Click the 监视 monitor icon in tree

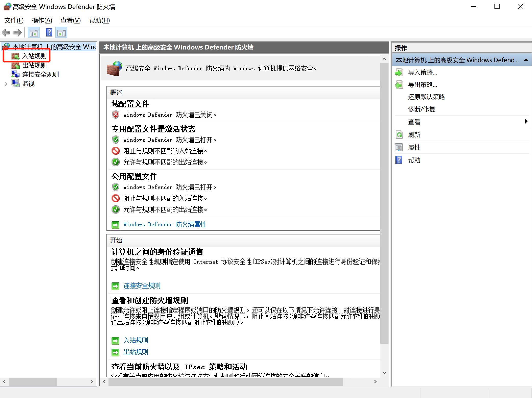16,84
